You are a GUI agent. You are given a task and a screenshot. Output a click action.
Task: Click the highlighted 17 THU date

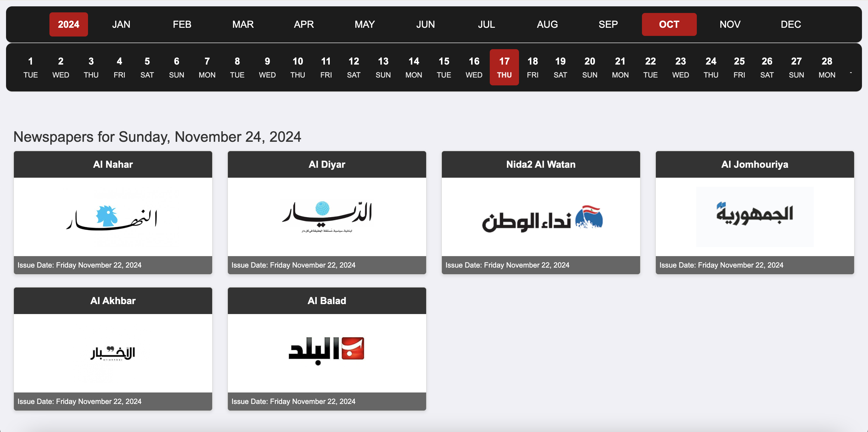504,68
